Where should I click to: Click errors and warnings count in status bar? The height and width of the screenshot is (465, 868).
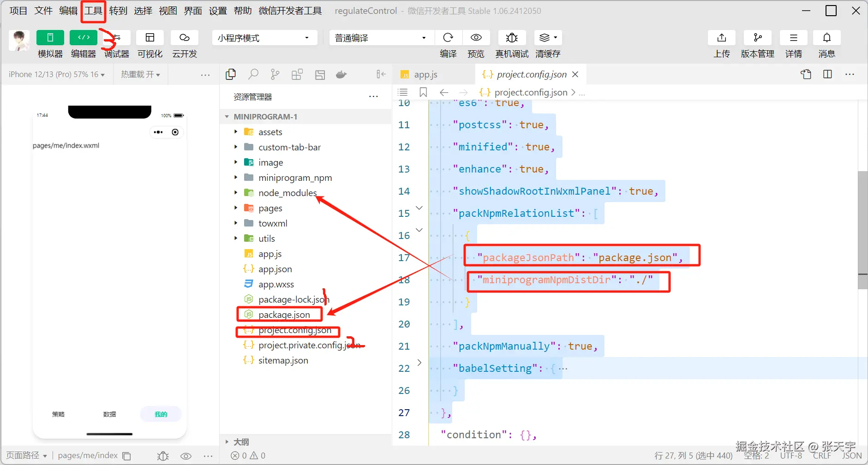click(x=248, y=455)
